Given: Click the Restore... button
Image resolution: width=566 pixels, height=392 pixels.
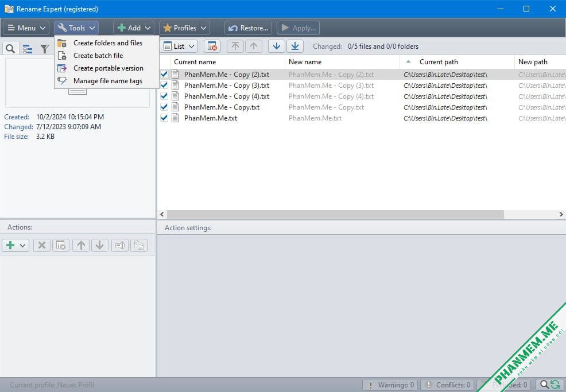Looking at the screenshot, I should pos(248,28).
